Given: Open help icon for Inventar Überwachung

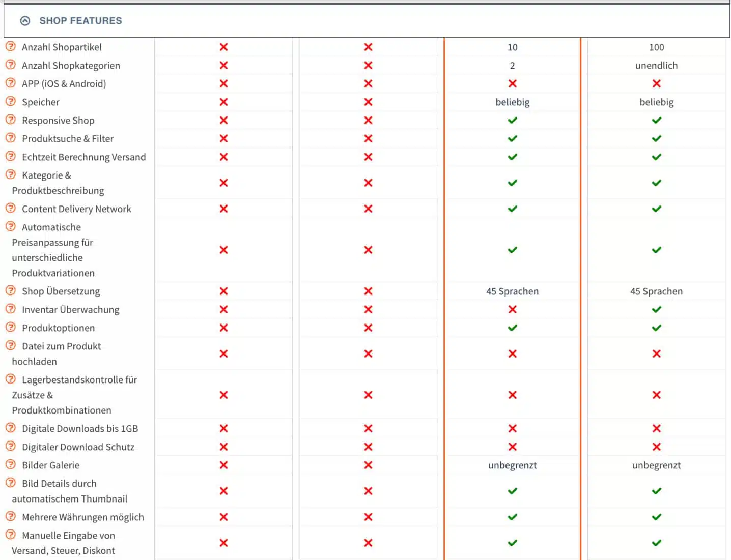Looking at the screenshot, I should pos(11,309).
